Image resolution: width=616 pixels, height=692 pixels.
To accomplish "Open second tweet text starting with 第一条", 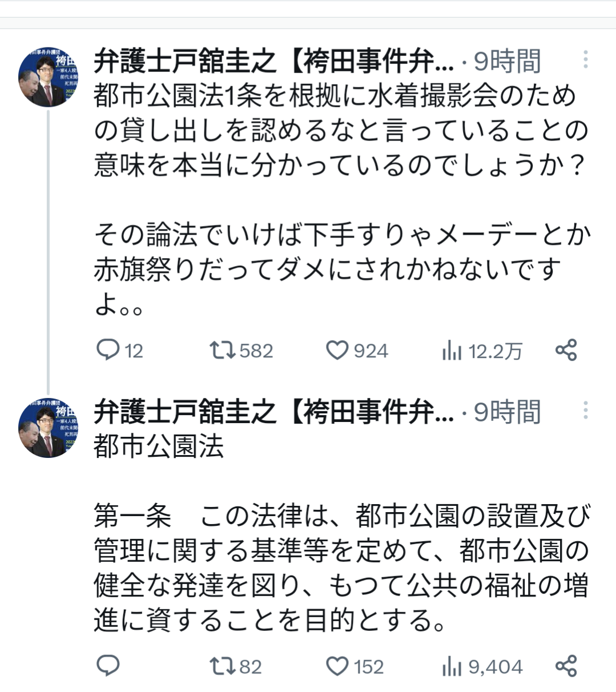I will 340,568.
